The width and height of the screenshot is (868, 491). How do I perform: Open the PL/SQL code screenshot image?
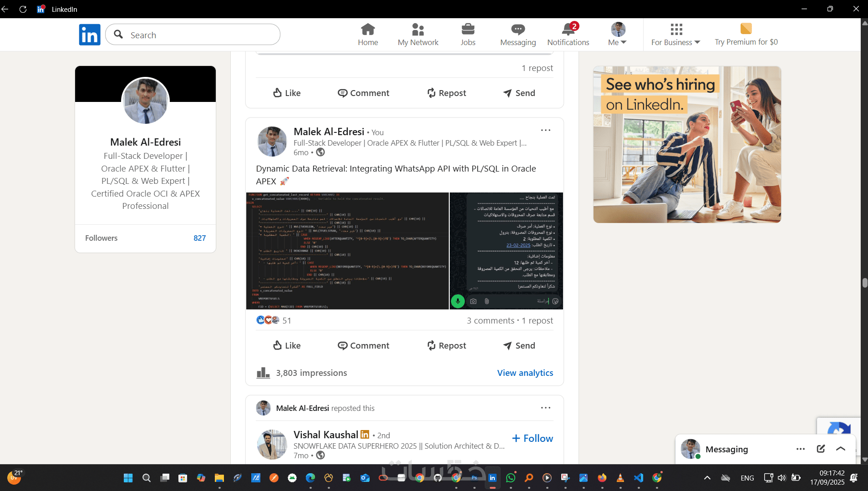click(347, 251)
